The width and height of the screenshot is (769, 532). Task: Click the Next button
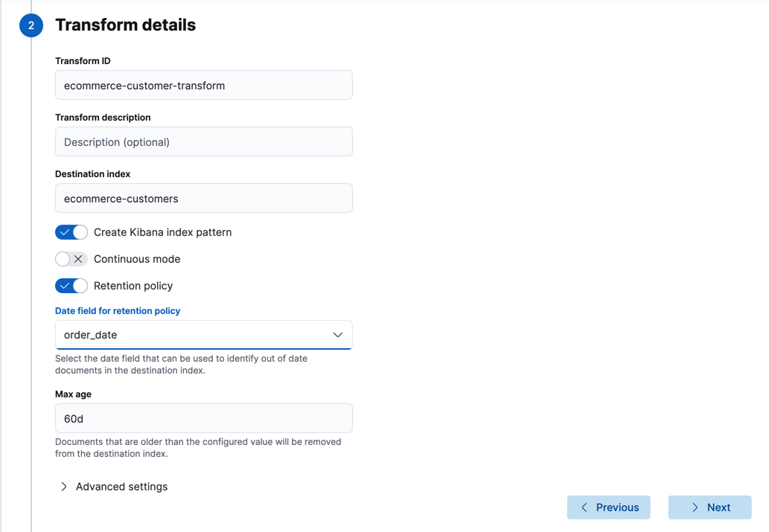pyautogui.click(x=709, y=507)
